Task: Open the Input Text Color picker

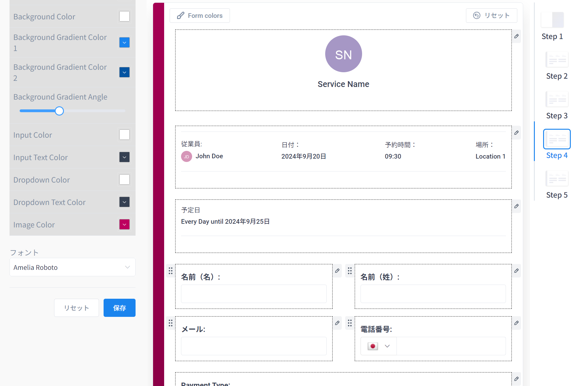Action: pos(124,157)
